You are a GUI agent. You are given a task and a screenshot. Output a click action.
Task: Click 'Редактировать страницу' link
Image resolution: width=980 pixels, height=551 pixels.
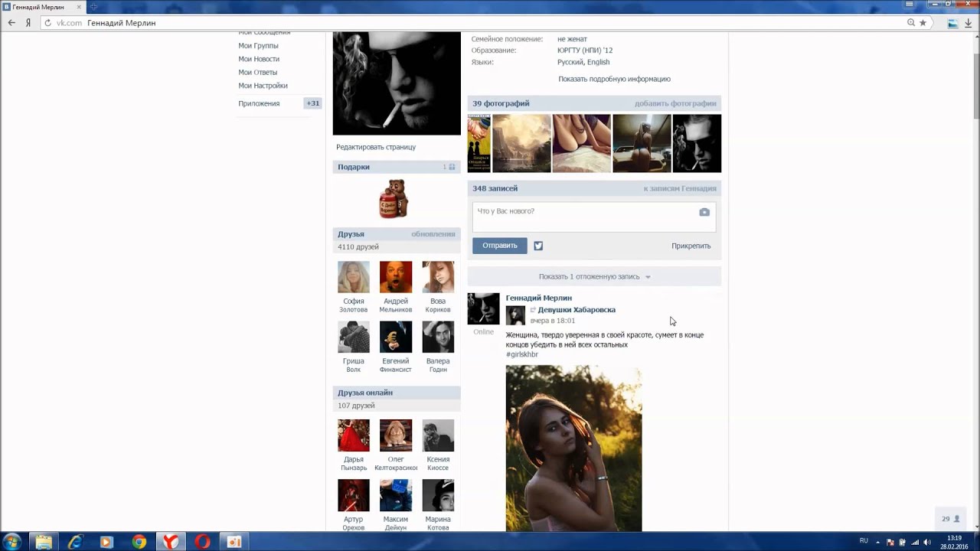tap(376, 147)
